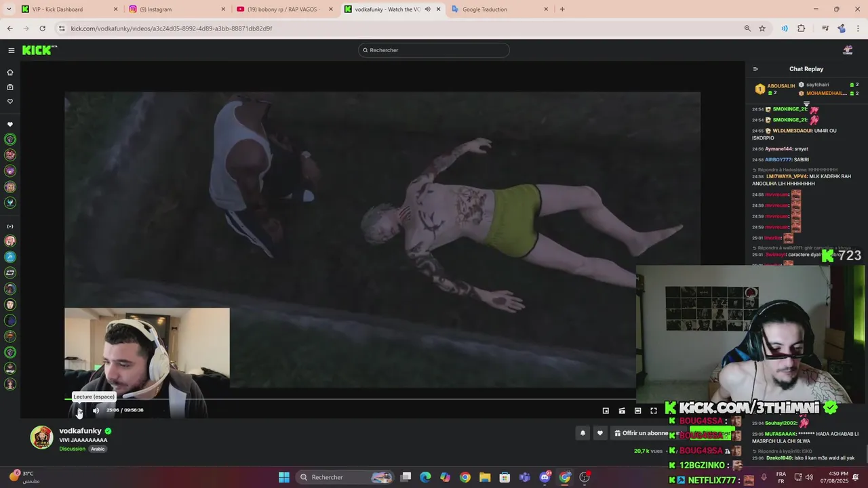Viewport: 868px width, 488px height.
Task: Click MOHAMEDHAIL... in gifter leaderboard
Action: (x=827, y=93)
